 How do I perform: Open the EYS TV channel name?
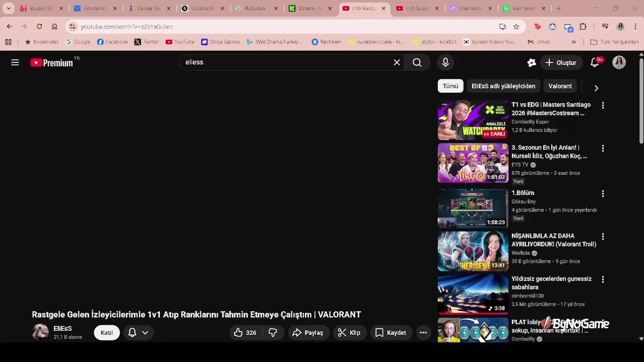(520, 165)
